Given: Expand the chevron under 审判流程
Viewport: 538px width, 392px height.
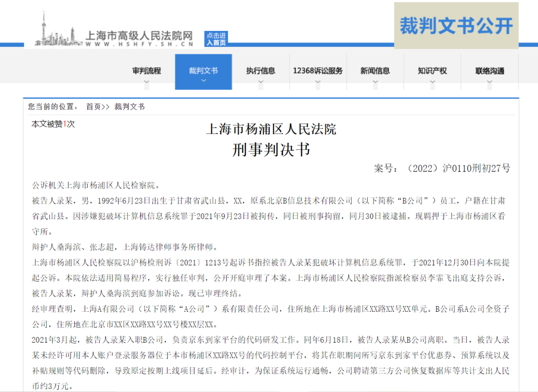Looking at the screenshot, I should pos(146,82).
